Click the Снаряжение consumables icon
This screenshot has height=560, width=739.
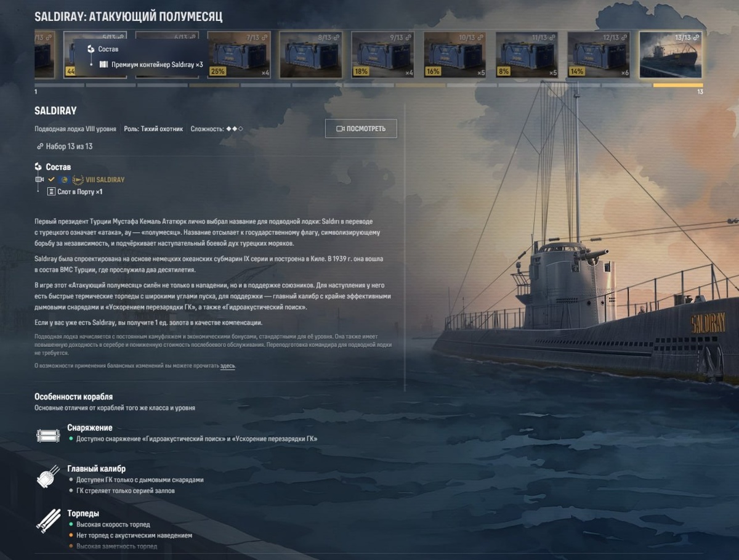coord(47,436)
